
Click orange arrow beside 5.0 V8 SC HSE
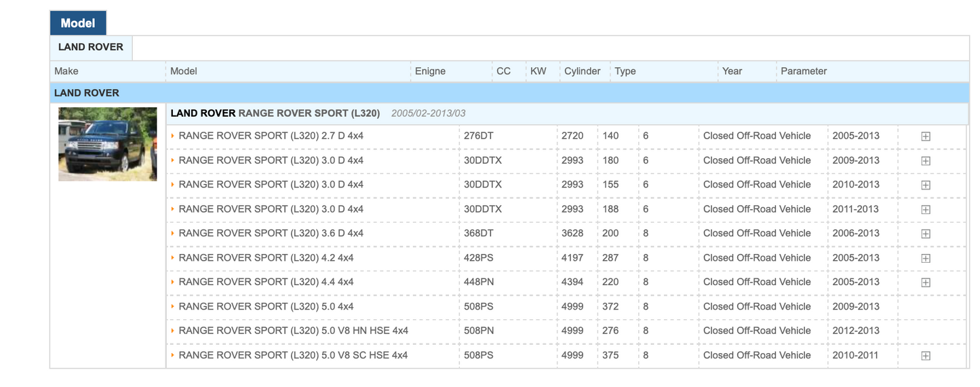(173, 356)
